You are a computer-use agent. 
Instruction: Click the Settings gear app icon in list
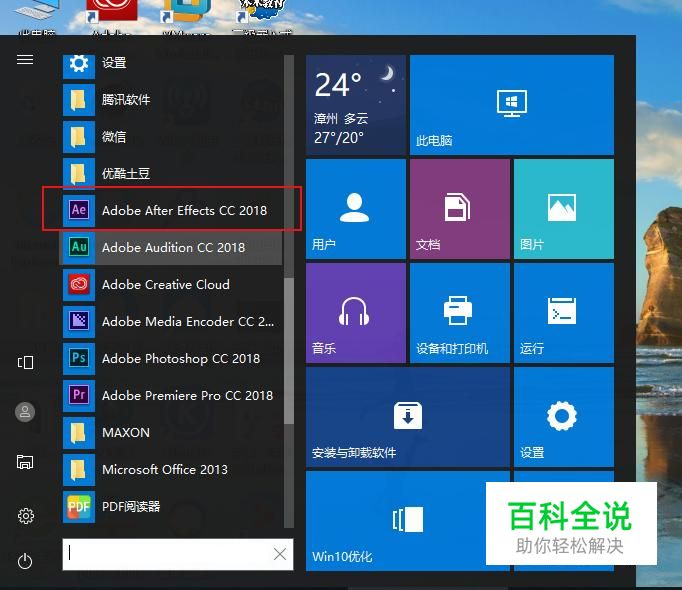click(79, 64)
